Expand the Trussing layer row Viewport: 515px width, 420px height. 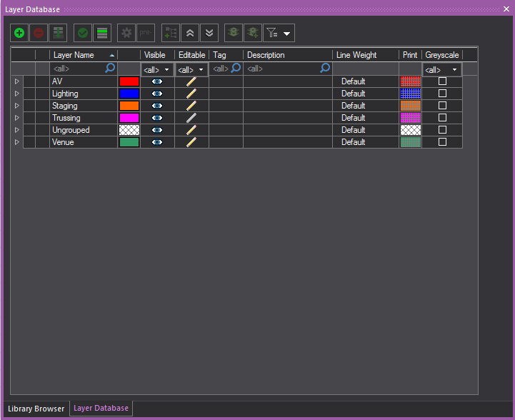point(17,118)
